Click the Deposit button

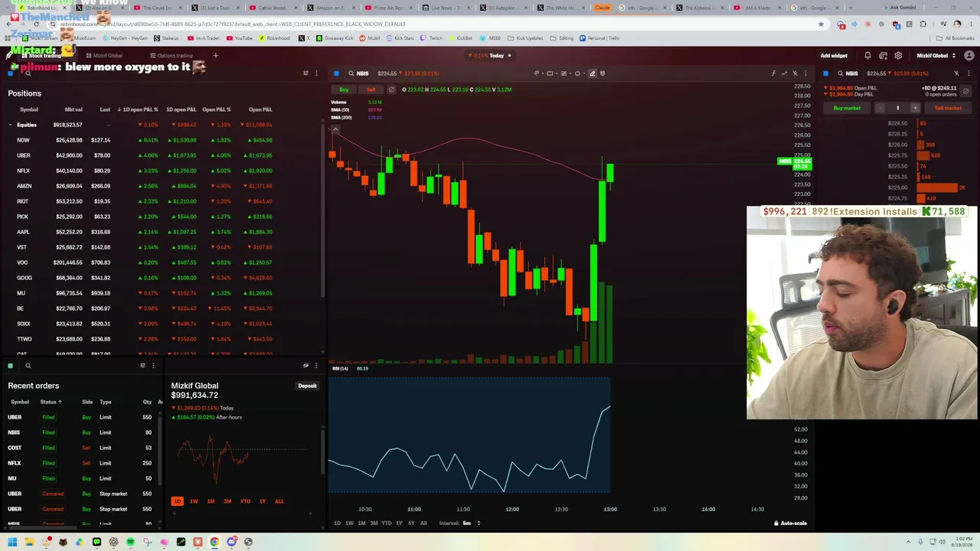tap(307, 386)
